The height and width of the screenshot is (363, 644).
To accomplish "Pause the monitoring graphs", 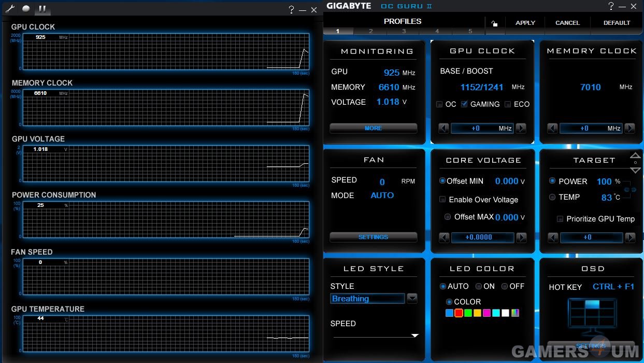I will pyautogui.click(x=42, y=9).
